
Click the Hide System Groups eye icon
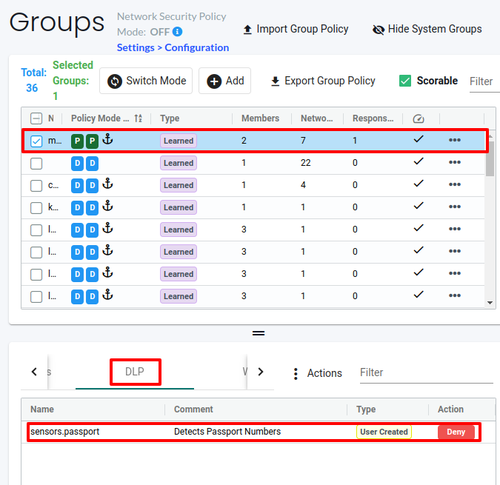[x=378, y=30]
